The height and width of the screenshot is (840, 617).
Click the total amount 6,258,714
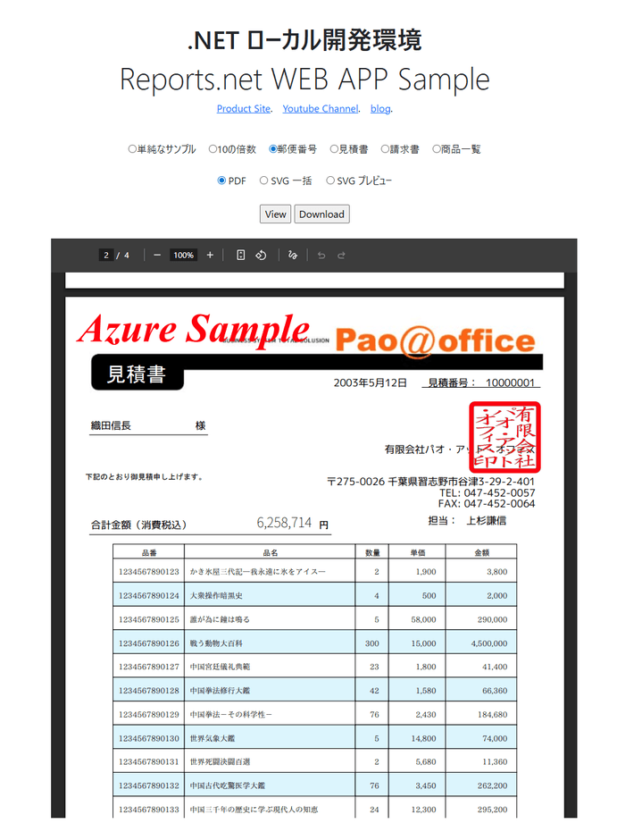[284, 523]
